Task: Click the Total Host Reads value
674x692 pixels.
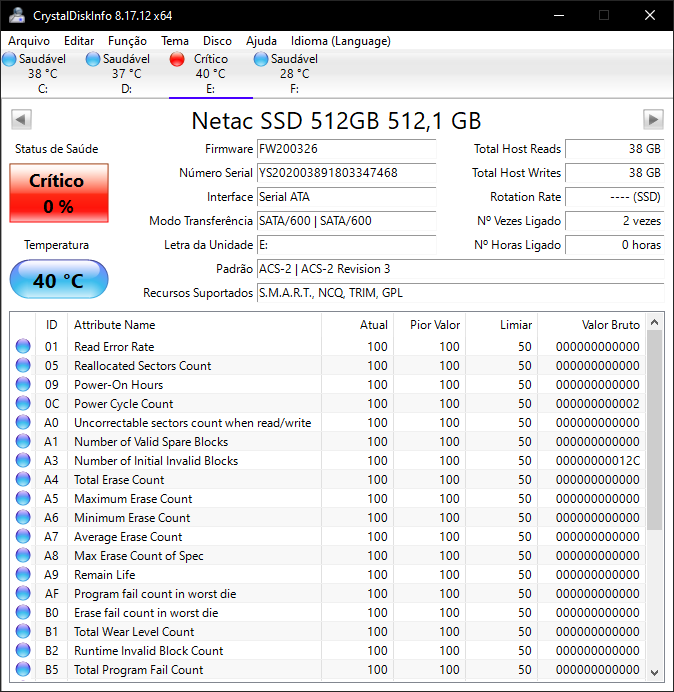Action: (615, 149)
